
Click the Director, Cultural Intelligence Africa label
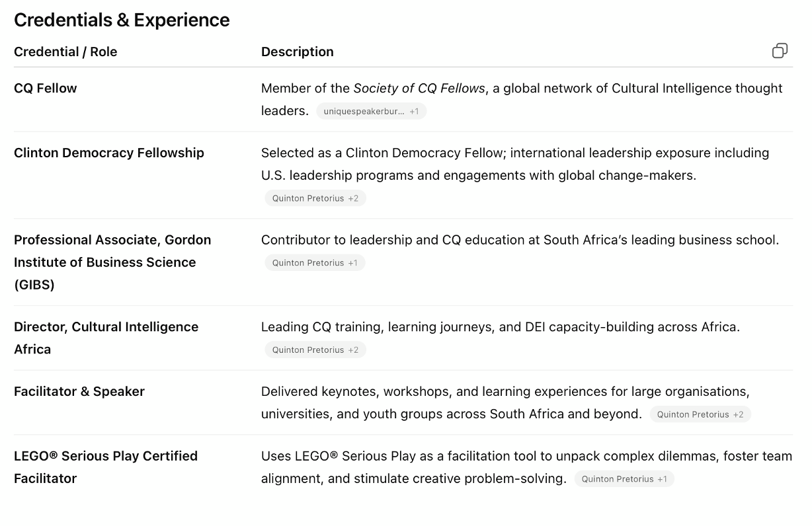(x=106, y=338)
